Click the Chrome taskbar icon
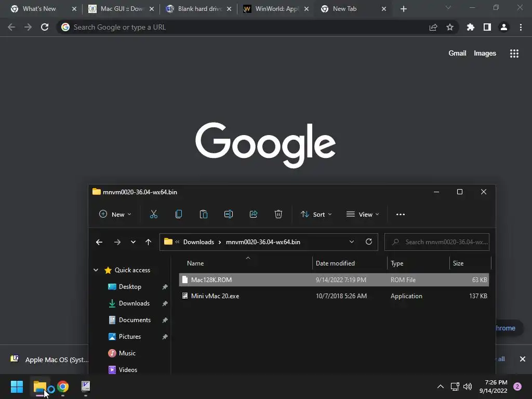The image size is (532, 399). pos(63,387)
